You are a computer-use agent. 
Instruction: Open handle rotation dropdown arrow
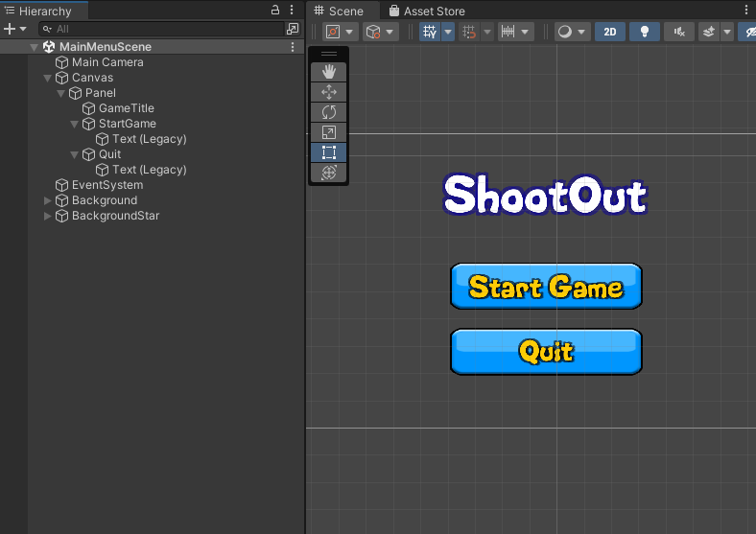click(x=390, y=32)
